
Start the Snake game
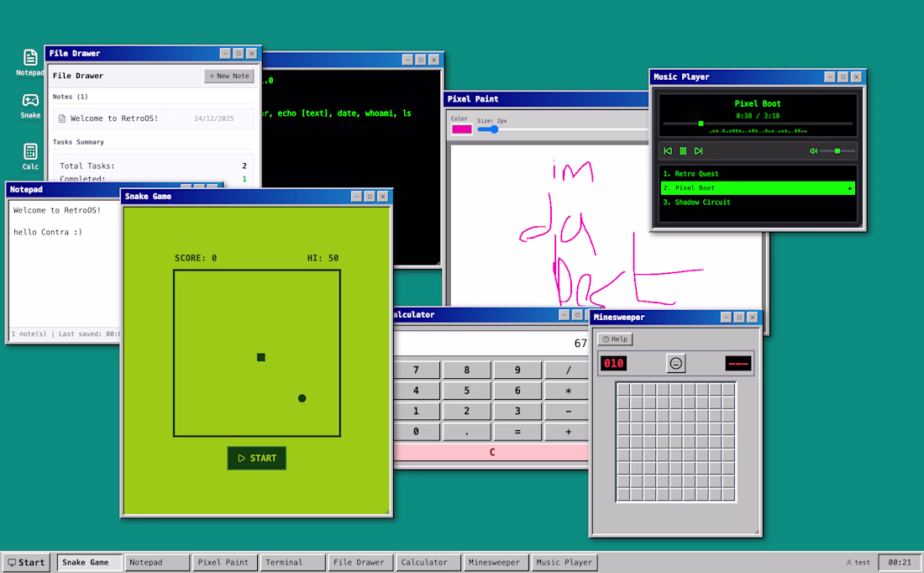[257, 458]
